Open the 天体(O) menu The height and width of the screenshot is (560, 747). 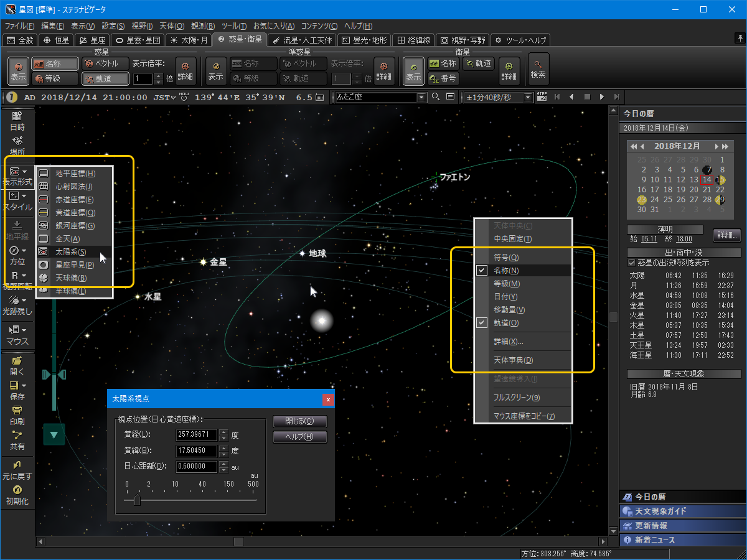(172, 26)
